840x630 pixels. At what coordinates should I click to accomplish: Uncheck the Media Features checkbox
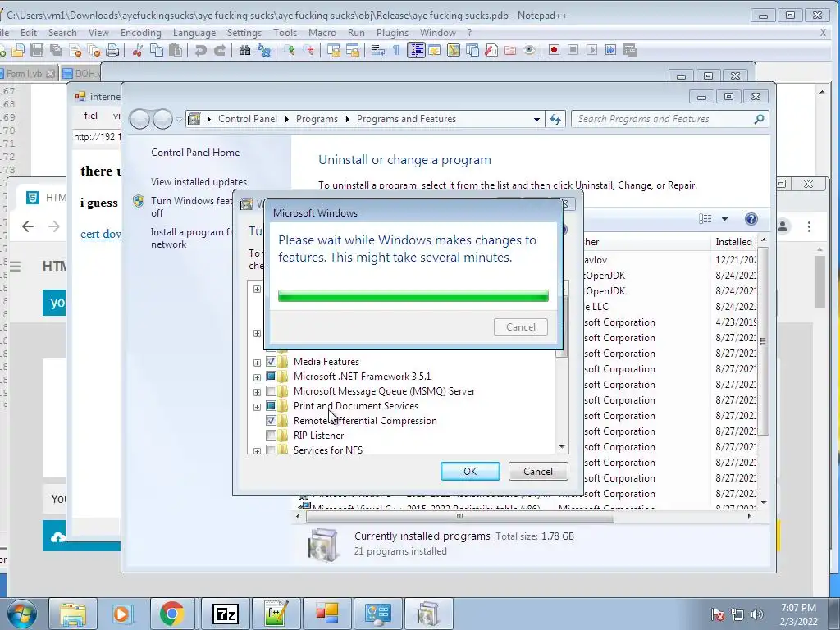(271, 362)
